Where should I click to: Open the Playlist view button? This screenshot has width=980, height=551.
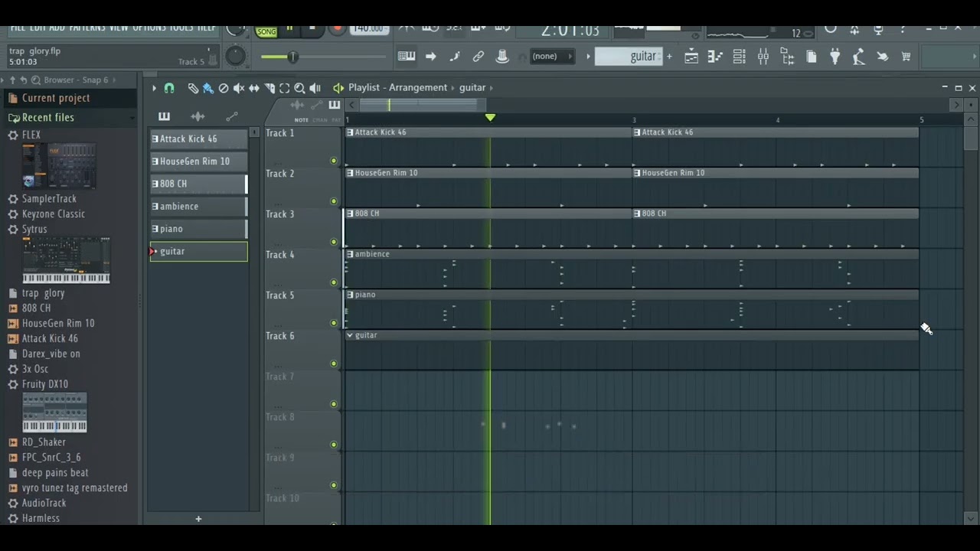[x=691, y=57]
